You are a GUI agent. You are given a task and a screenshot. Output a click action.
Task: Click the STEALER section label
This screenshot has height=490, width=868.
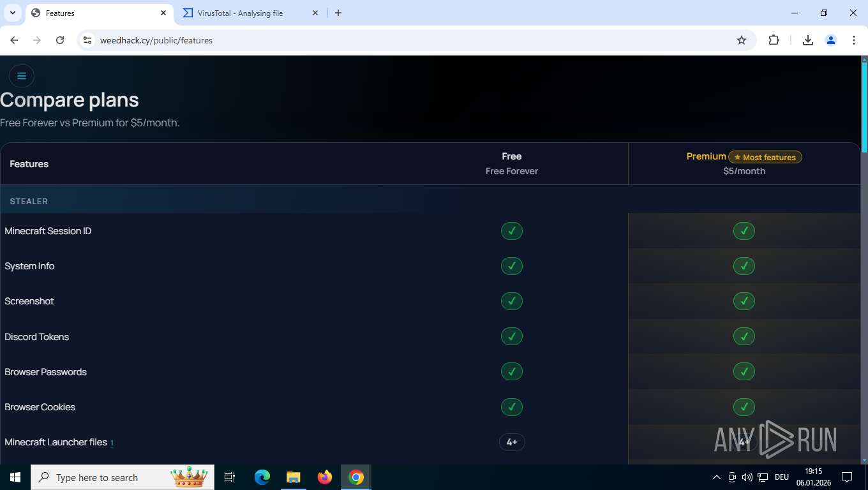pyautogui.click(x=29, y=201)
